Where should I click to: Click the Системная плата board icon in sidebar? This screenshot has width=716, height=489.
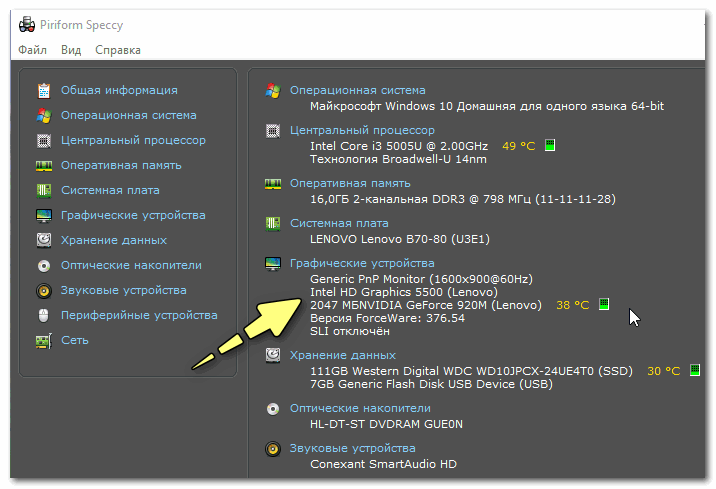coord(44,190)
